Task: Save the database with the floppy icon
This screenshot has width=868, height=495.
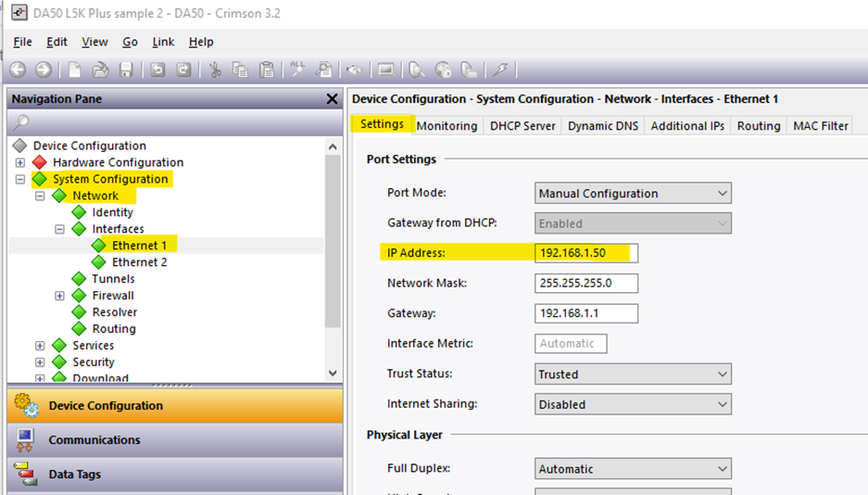Action: [126, 70]
